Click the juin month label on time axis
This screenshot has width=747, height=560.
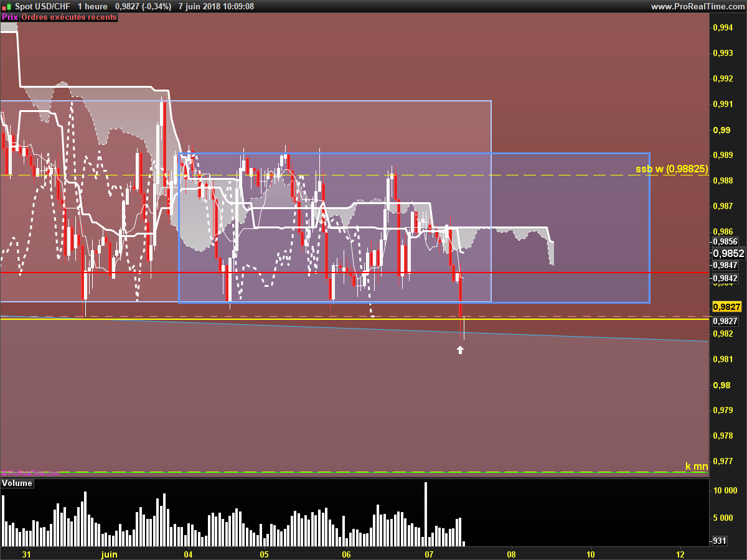[x=109, y=554]
